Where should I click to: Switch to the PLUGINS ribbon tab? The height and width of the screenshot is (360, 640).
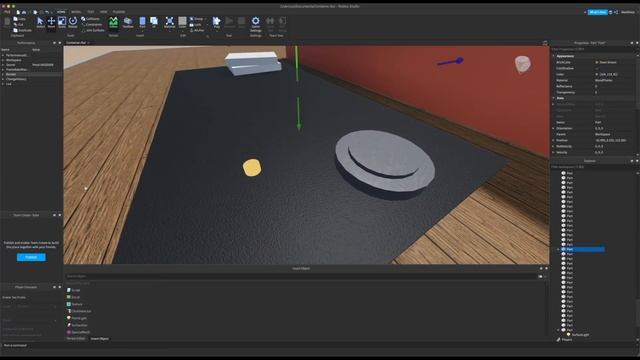tap(119, 12)
